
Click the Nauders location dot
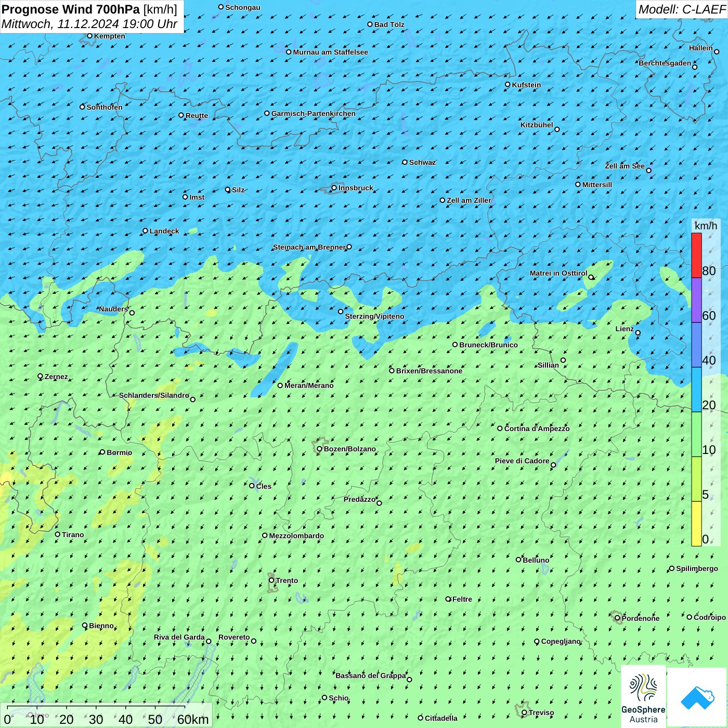coord(132,313)
